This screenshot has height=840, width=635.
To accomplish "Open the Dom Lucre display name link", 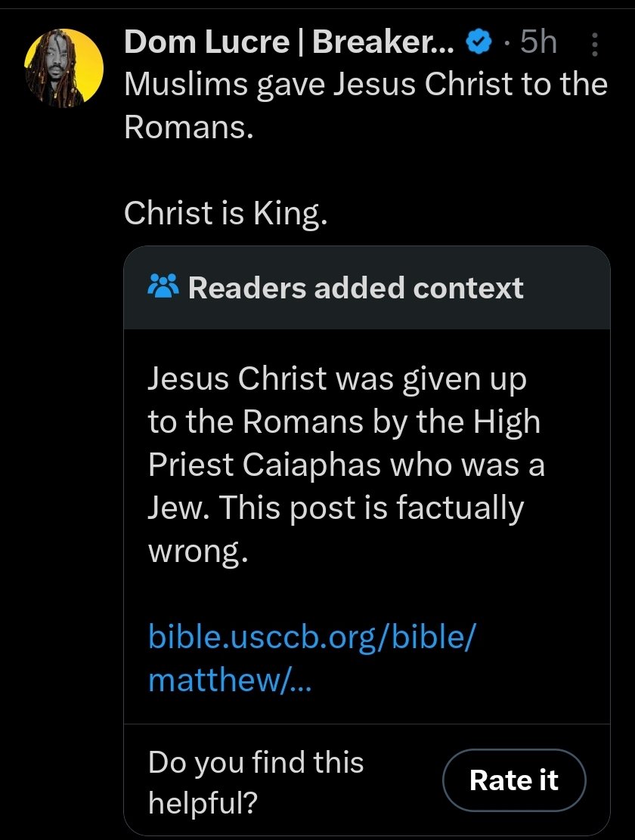I will (x=289, y=43).
